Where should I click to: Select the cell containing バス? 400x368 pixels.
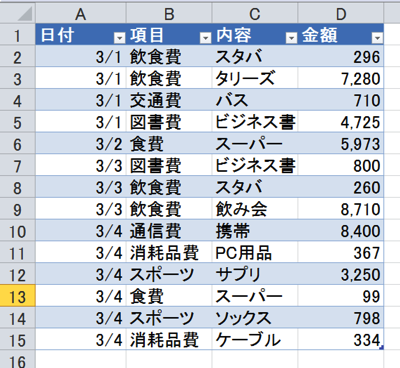(x=255, y=100)
